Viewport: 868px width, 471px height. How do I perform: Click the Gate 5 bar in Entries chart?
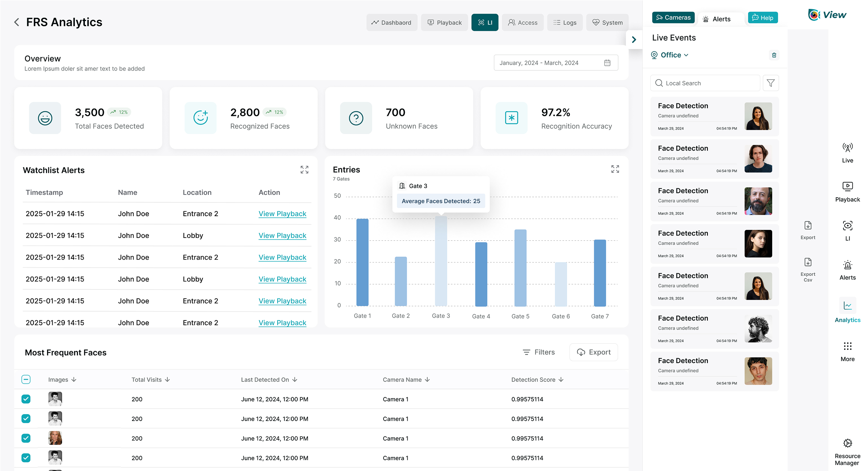[520, 268]
